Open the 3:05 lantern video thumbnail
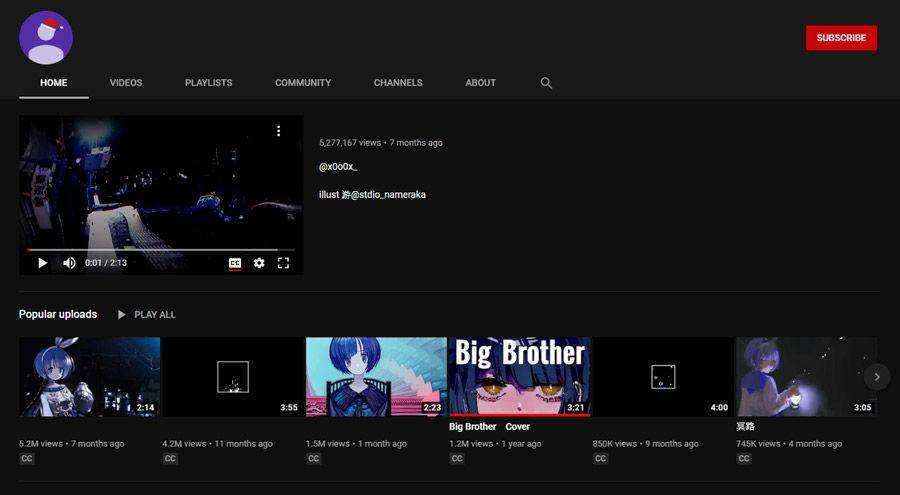The width and height of the screenshot is (900, 495). click(806, 377)
